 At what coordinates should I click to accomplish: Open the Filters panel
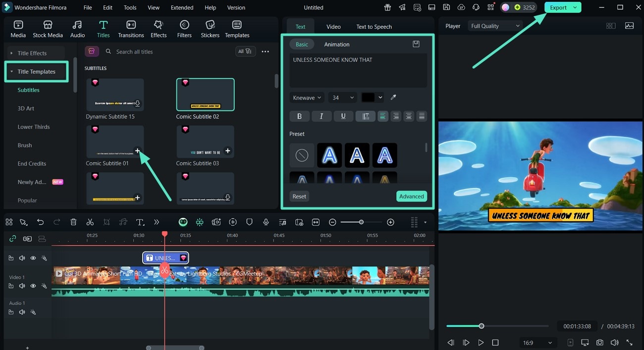coord(184,29)
